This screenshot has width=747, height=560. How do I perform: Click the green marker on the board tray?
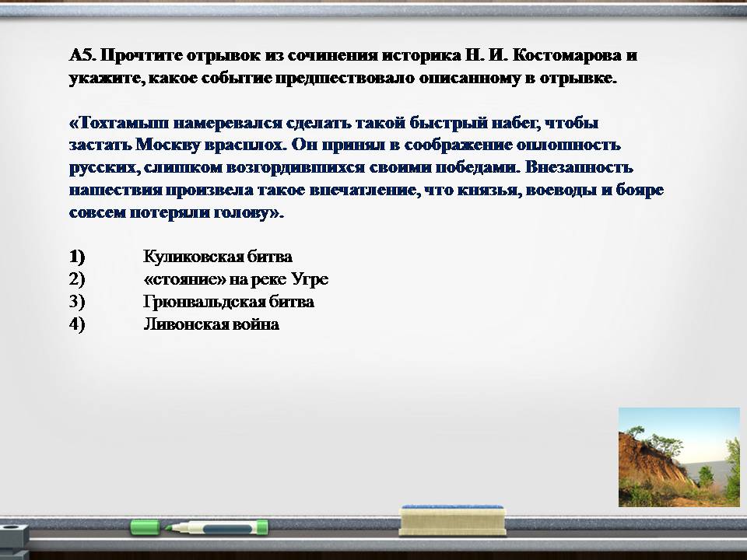coord(216,527)
